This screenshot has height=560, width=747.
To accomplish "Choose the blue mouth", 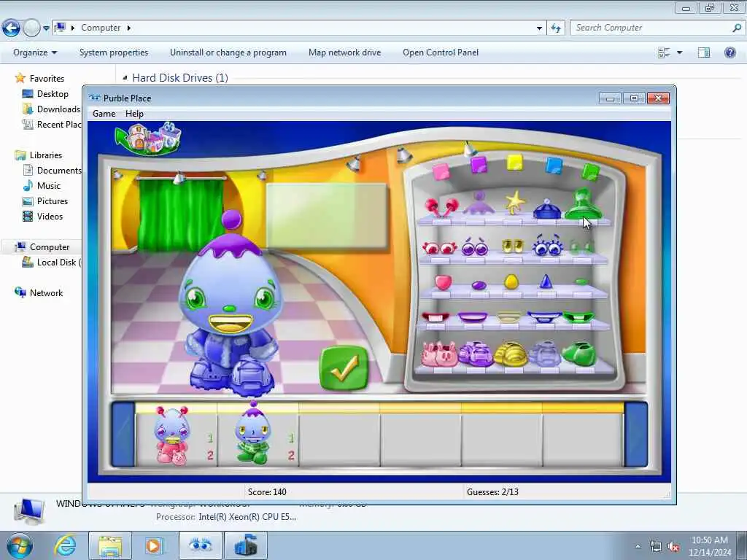I will pos(544,317).
